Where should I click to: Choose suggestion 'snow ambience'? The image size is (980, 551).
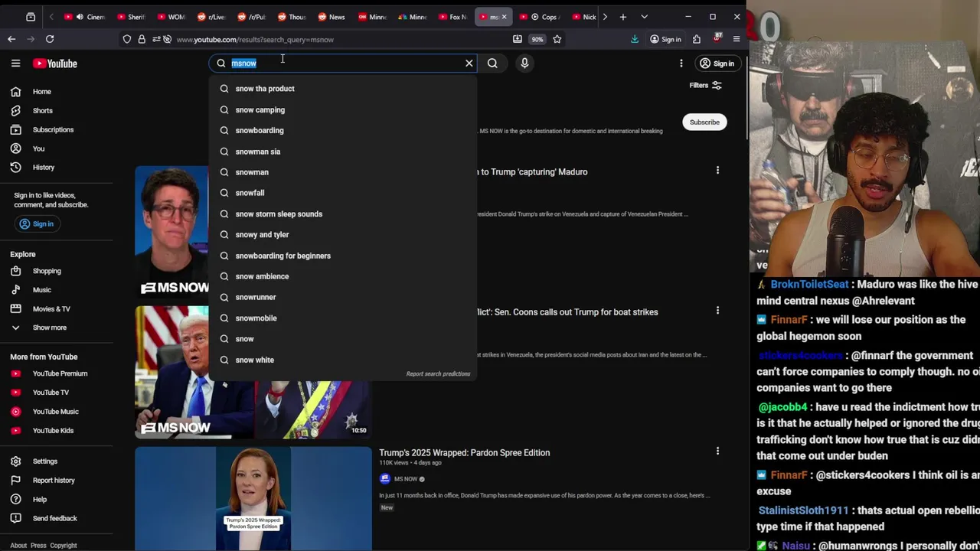click(x=343, y=276)
